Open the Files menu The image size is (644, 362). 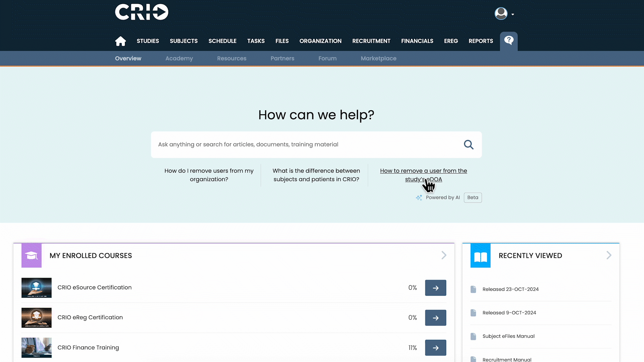[282, 41]
